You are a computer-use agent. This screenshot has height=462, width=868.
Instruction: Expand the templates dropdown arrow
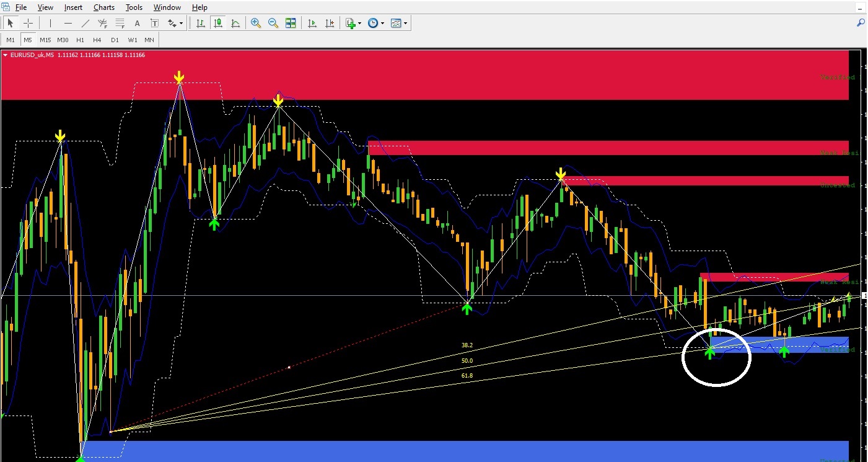coord(405,24)
